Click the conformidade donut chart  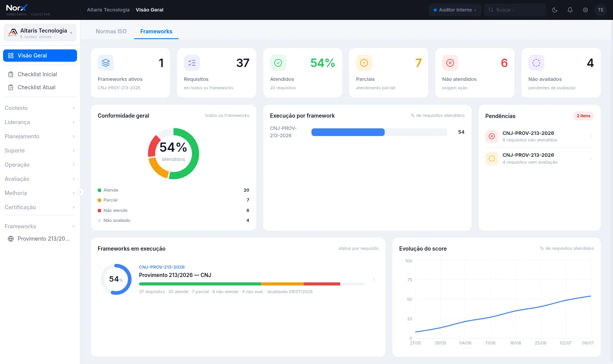coord(174,154)
